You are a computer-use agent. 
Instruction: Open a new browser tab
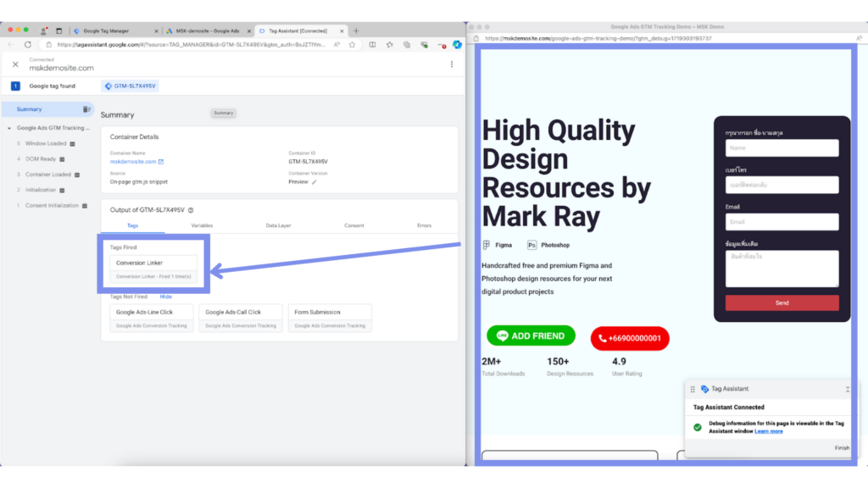tap(356, 31)
